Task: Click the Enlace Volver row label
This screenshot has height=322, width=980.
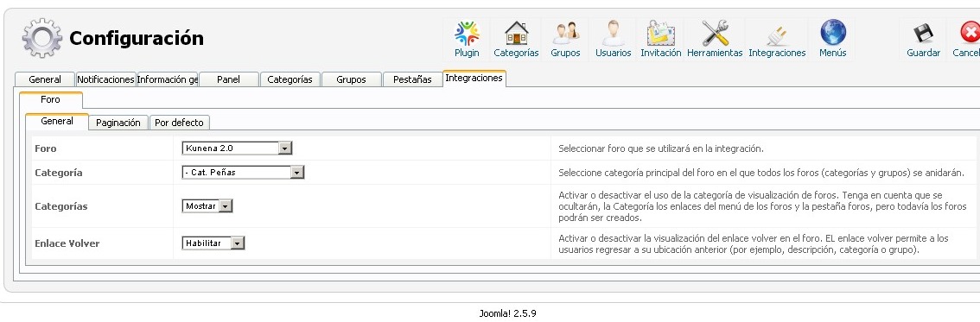Action: (67, 243)
